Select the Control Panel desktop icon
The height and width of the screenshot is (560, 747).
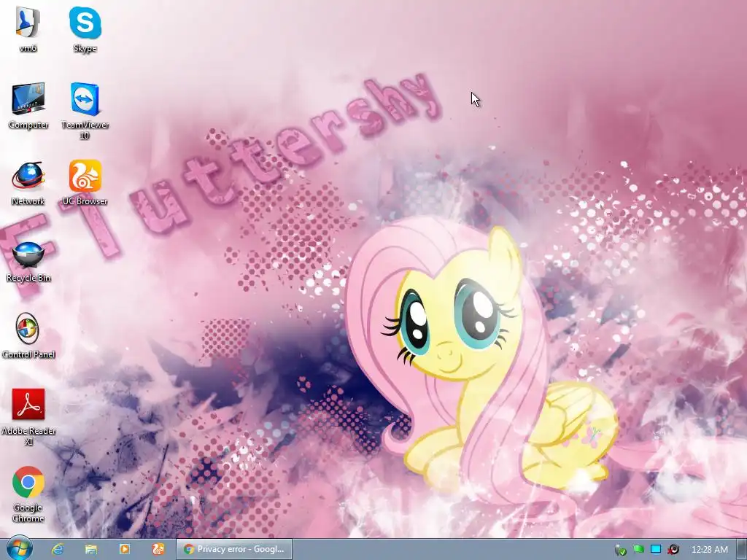(x=28, y=335)
